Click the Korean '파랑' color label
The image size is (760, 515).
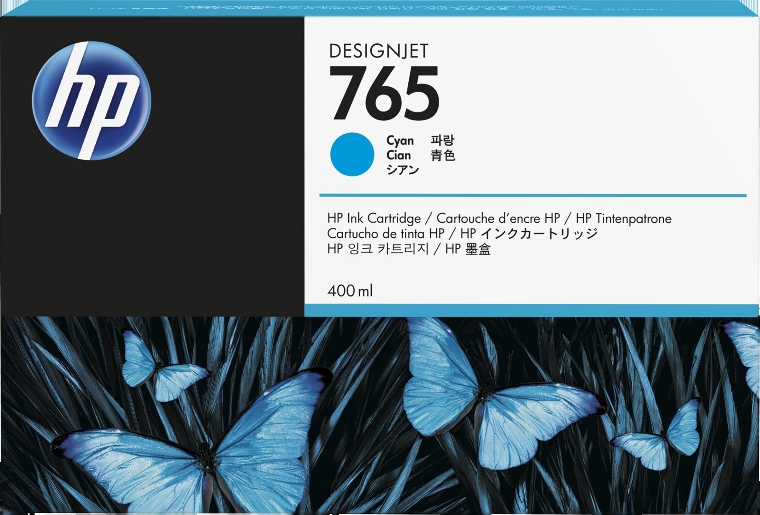point(442,142)
